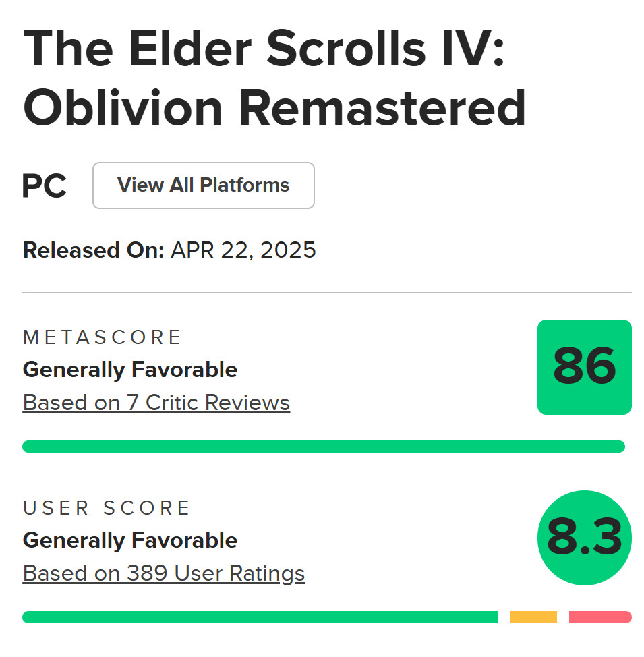Click the green 86 Metascore badge

[584, 367]
